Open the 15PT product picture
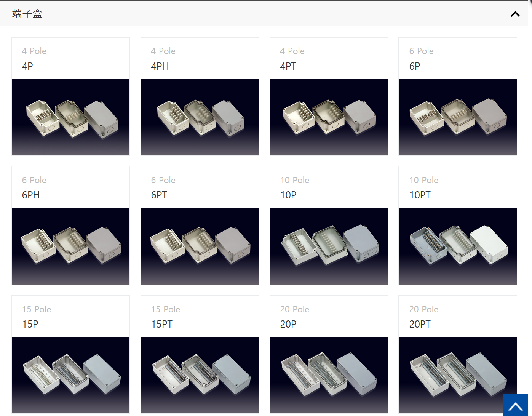Screen dimensions: 532x416 (x=200, y=375)
